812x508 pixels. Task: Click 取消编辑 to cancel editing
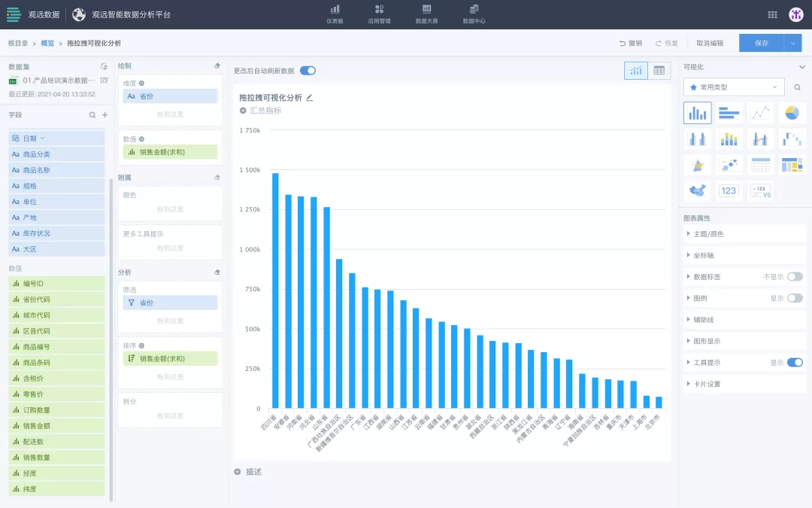coord(709,44)
